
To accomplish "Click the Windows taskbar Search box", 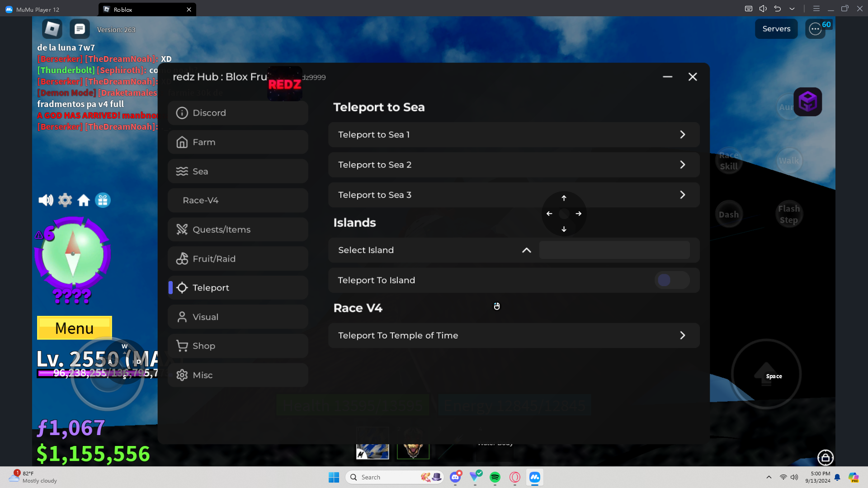I will point(395,477).
